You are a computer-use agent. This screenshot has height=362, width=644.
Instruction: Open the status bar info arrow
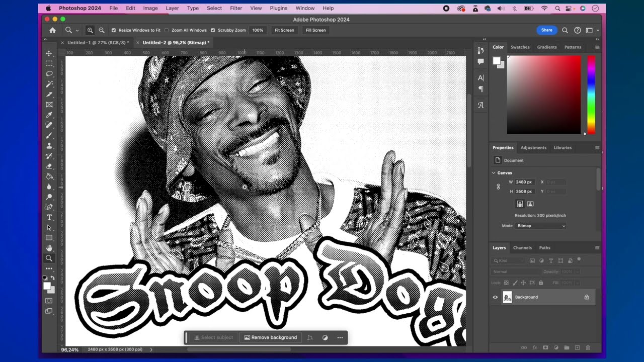[151, 349]
